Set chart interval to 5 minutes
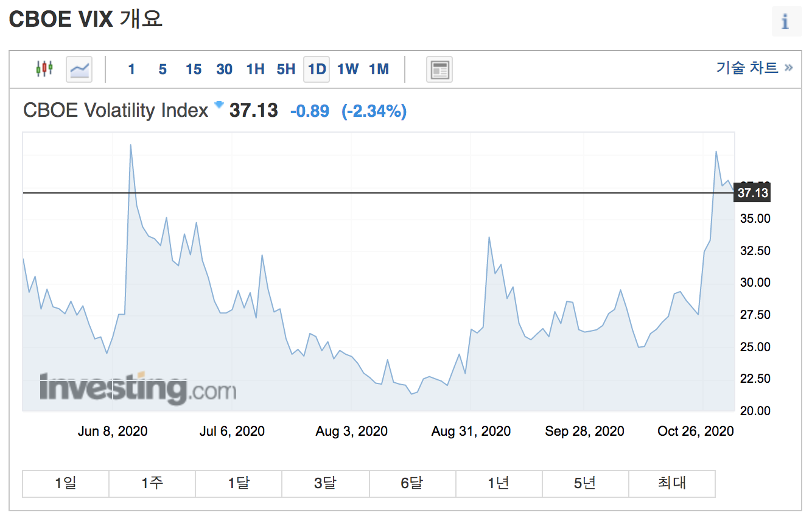 coord(163,69)
